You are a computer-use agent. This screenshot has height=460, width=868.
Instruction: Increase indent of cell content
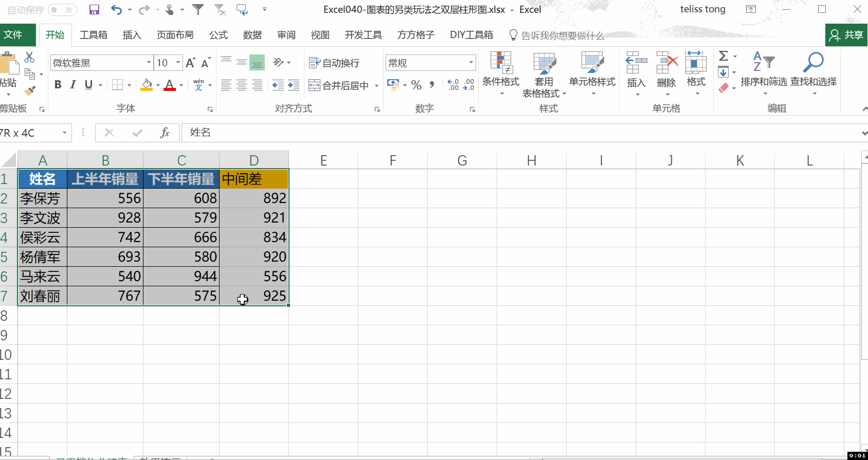[294, 85]
